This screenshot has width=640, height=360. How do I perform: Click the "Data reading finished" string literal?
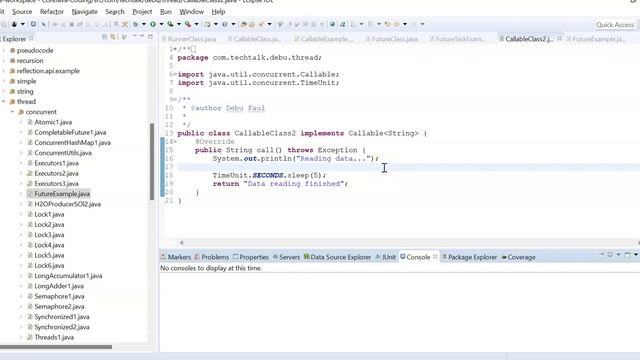tap(294, 184)
